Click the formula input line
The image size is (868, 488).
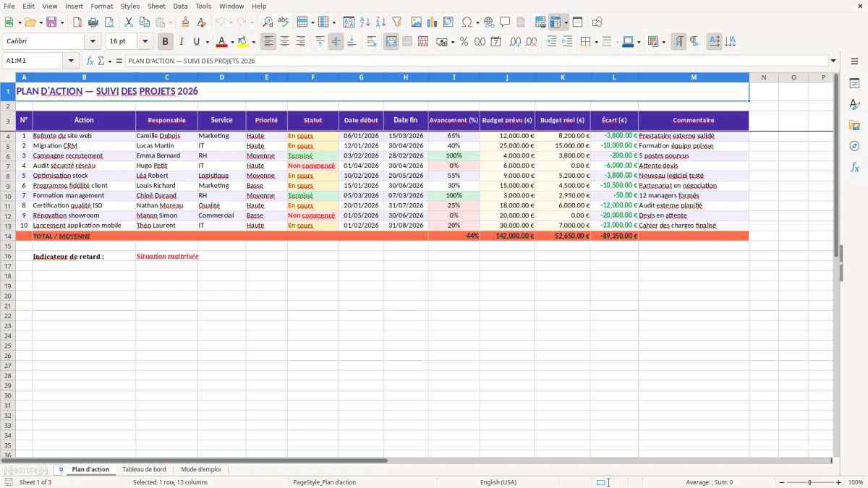pyautogui.click(x=477, y=61)
